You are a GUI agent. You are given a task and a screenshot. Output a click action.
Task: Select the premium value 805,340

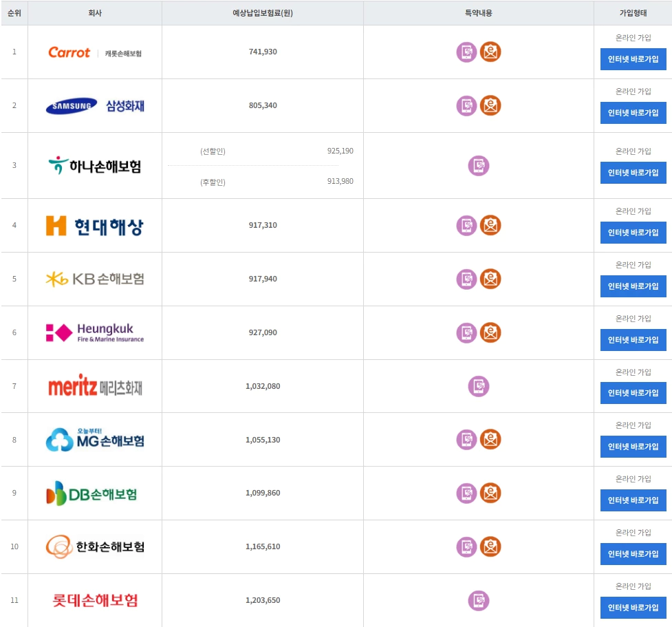click(x=263, y=105)
